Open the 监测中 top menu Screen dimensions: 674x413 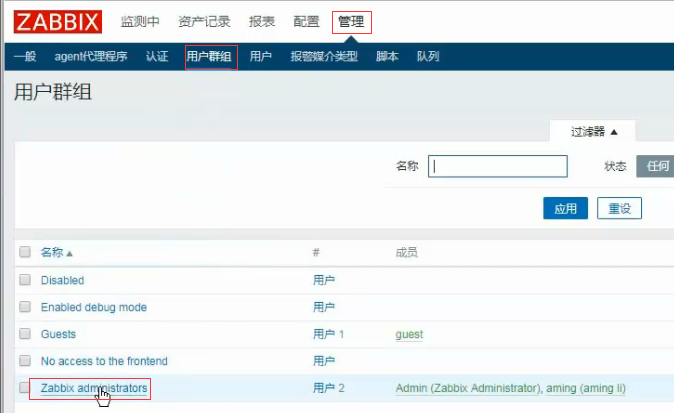pos(140,21)
